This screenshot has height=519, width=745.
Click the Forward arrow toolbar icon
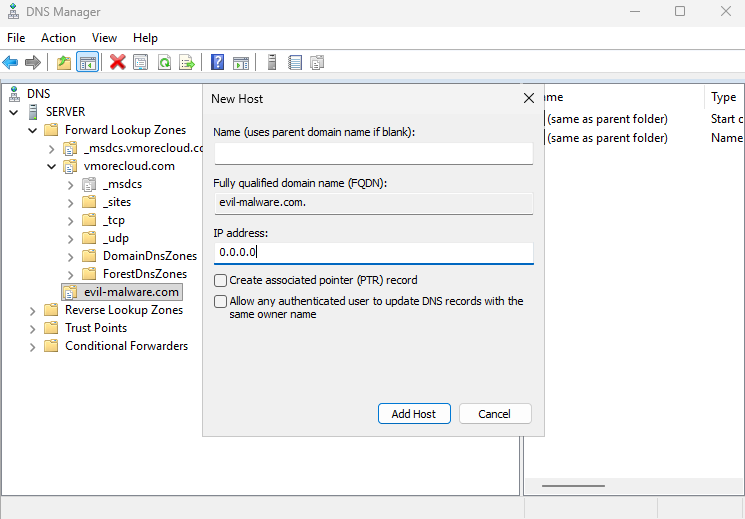33,62
